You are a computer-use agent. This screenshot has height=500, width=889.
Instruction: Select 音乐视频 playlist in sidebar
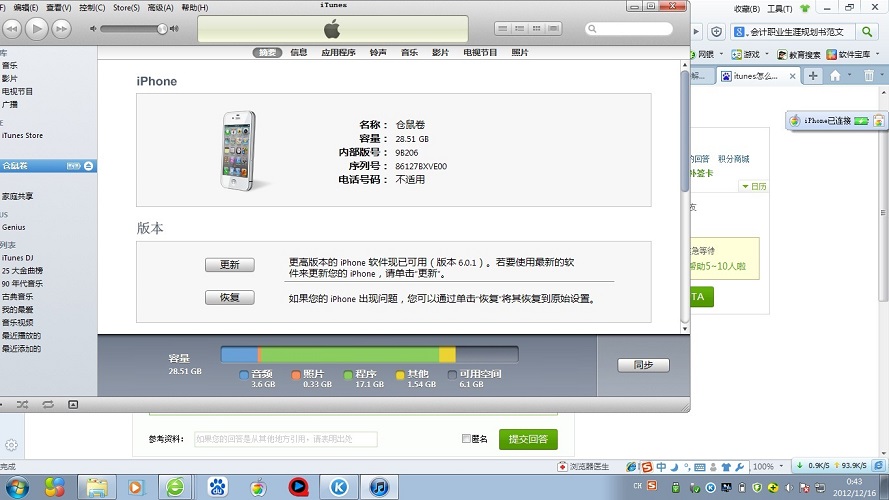[18, 323]
